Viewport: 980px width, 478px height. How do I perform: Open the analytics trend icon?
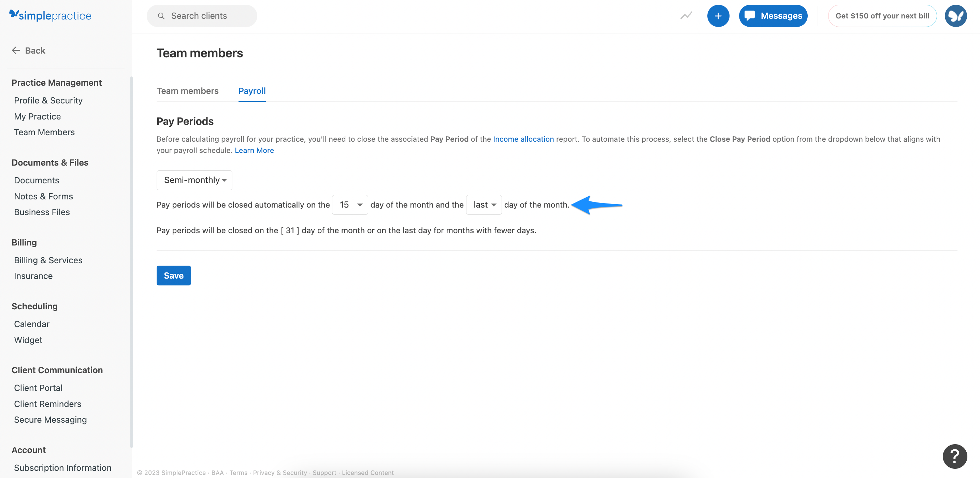(x=686, y=16)
